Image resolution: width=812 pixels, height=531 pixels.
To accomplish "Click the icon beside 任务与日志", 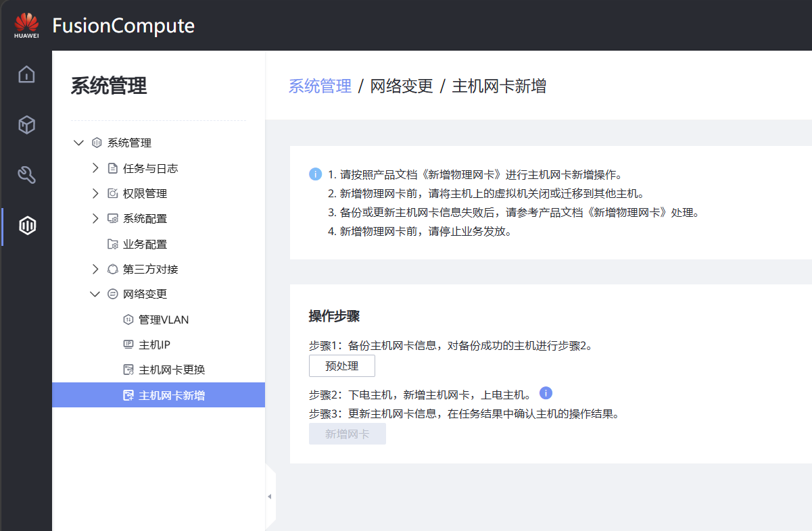I will [x=113, y=168].
